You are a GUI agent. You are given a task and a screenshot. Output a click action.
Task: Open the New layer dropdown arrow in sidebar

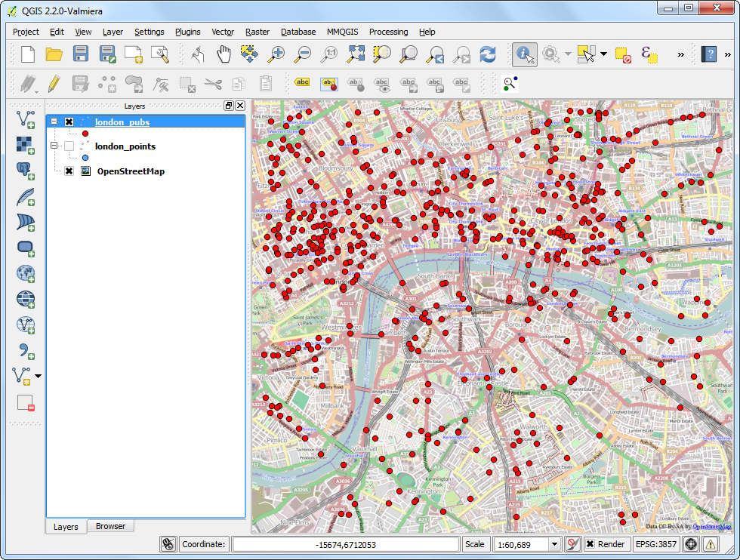39,376
